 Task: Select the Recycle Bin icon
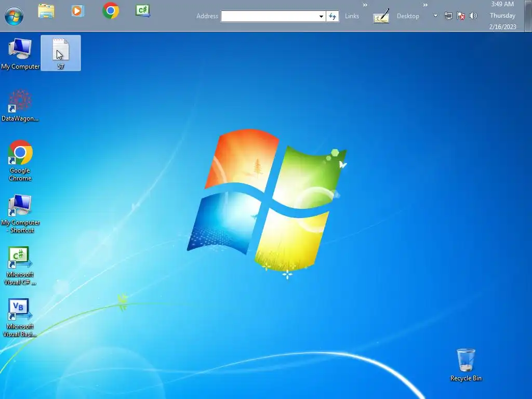pos(466,365)
